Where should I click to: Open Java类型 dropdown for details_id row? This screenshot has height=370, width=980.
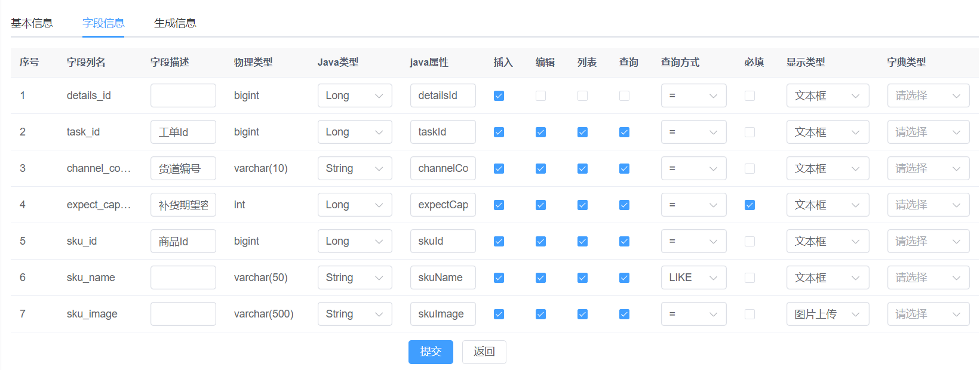pyautogui.click(x=354, y=96)
